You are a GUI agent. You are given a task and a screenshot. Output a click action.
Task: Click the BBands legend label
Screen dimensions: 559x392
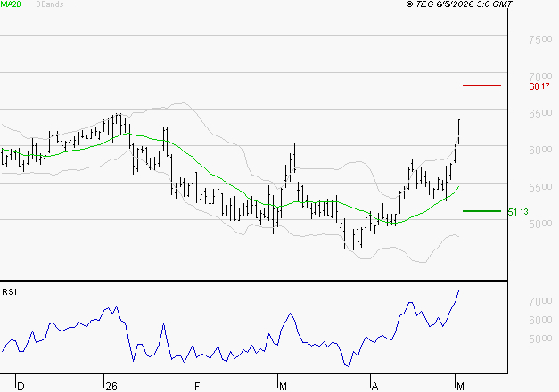pos(50,4)
